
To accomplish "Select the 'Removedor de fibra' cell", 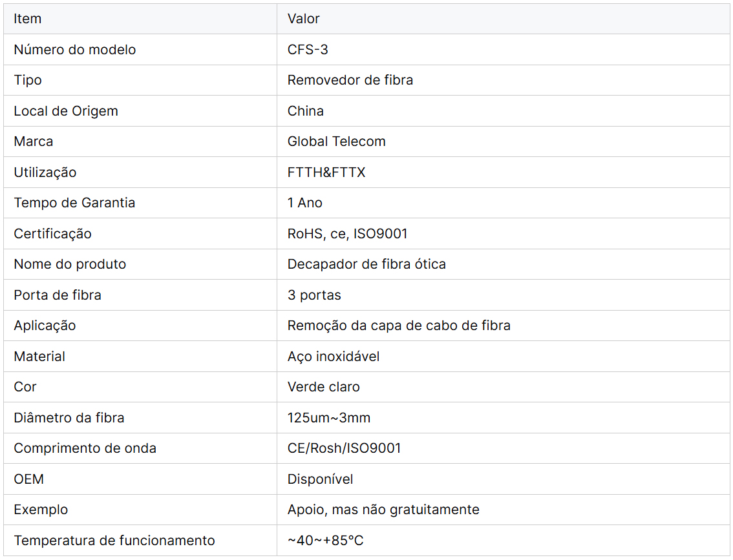I will 350,80.
